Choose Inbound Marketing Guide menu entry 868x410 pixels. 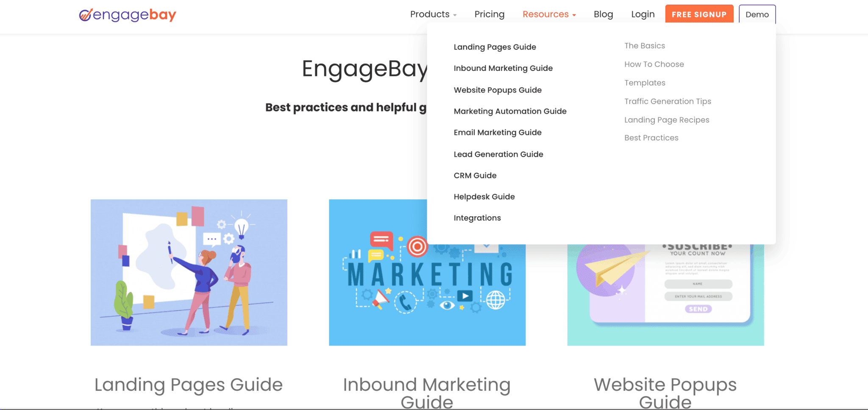click(503, 68)
